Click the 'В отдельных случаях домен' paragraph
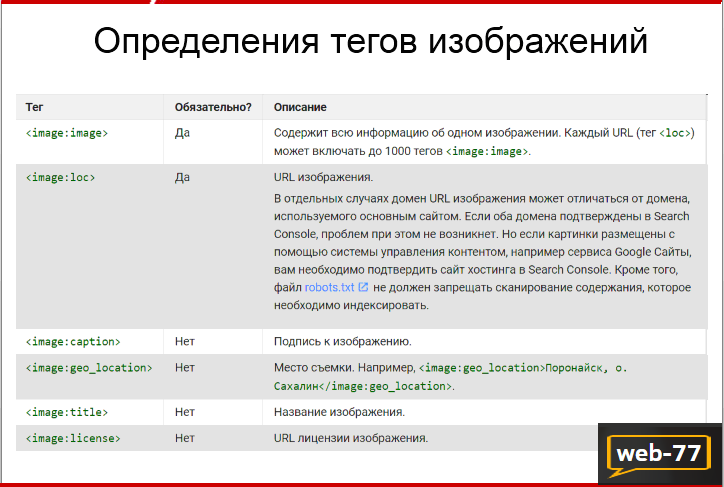 point(482,252)
